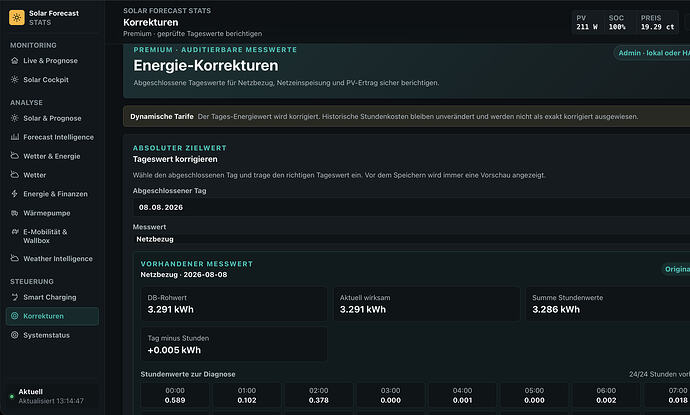Screen dimensions: 690x415
Task: Select the 01:00 hourly value 0.102
Action: pyautogui.click(x=246, y=395)
